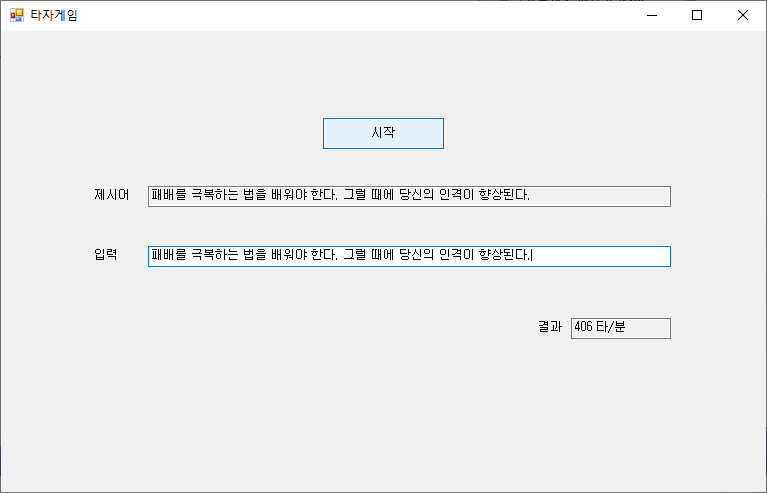Click the 제시어 label
This screenshot has height=493, width=767.
click(x=112, y=195)
